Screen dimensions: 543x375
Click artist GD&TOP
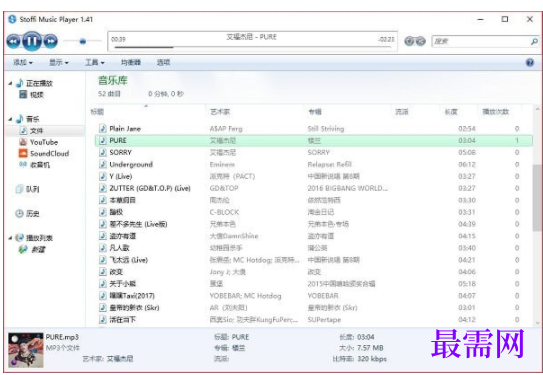[x=224, y=188]
